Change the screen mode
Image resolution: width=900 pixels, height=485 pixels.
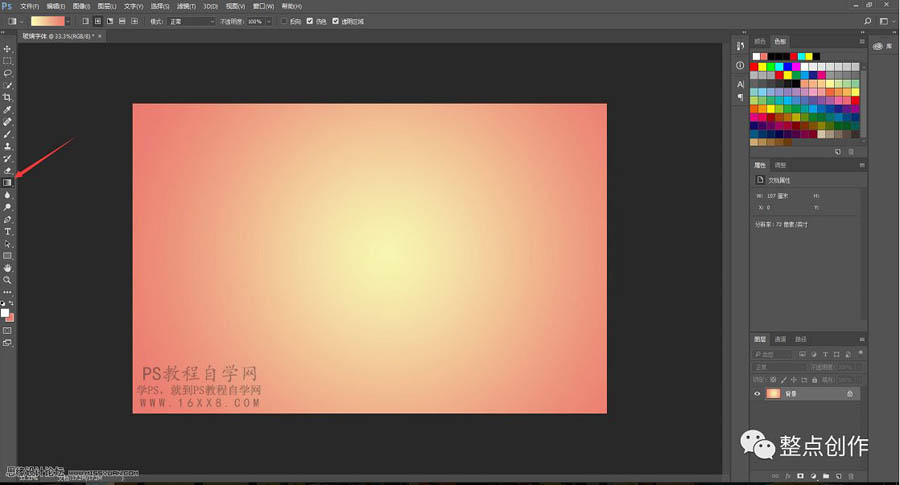coord(7,343)
